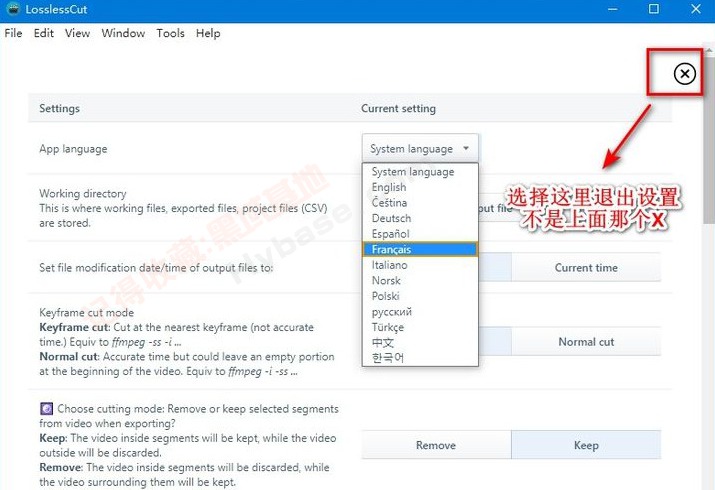
Task: Choose Türkçe from language list
Action: (420, 327)
